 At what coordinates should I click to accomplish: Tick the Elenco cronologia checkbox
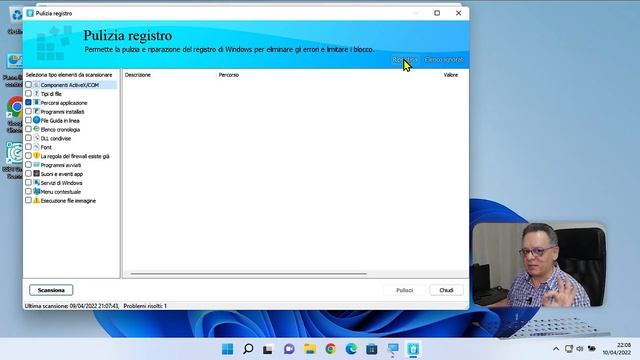[x=28, y=129]
